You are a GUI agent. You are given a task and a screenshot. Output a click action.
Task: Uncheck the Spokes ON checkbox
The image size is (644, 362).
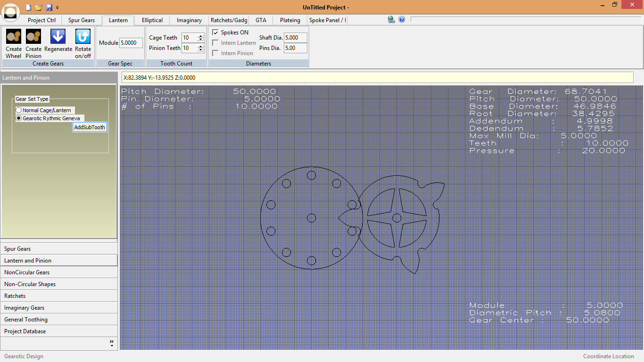click(x=215, y=33)
